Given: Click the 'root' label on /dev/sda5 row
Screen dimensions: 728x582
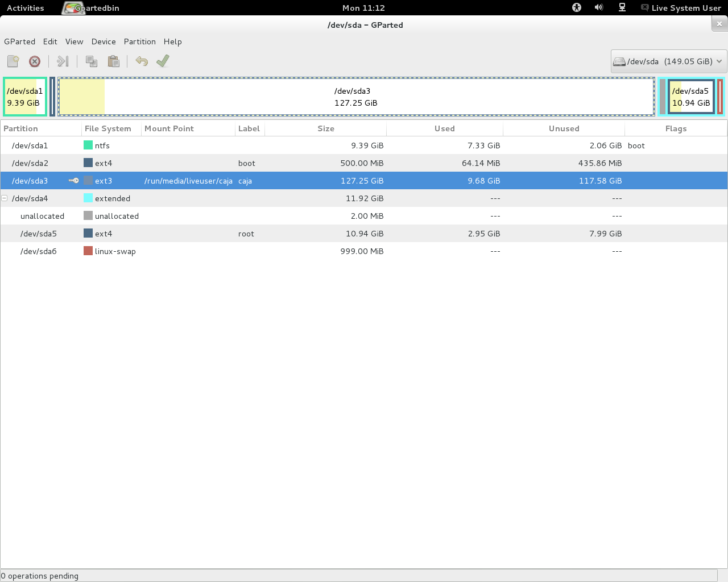Looking at the screenshot, I should (246, 234).
